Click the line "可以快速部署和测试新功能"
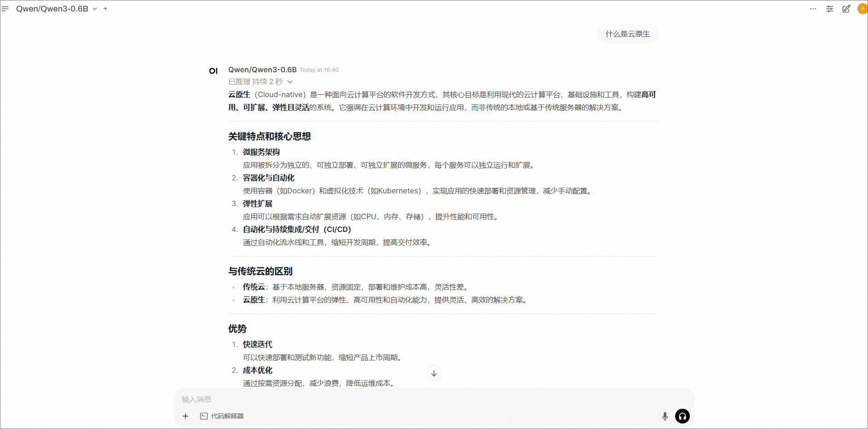This screenshot has height=429, width=868. 324,357
